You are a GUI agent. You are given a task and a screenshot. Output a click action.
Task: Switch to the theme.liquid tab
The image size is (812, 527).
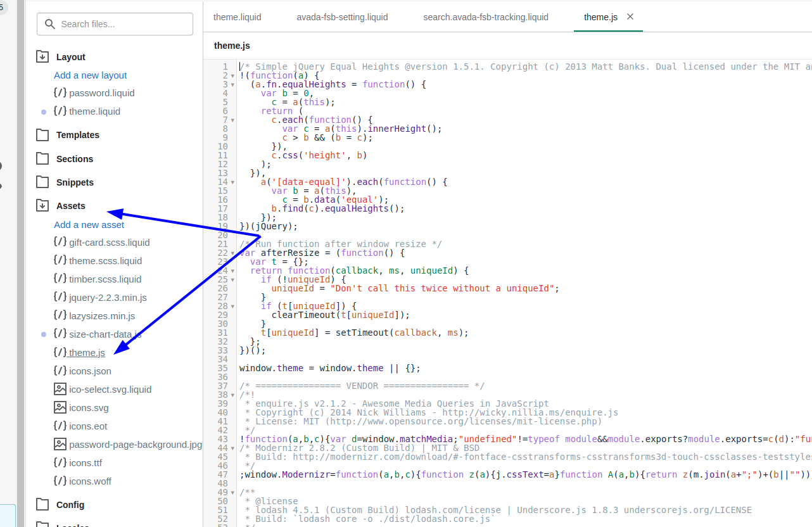pyautogui.click(x=237, y=17)
